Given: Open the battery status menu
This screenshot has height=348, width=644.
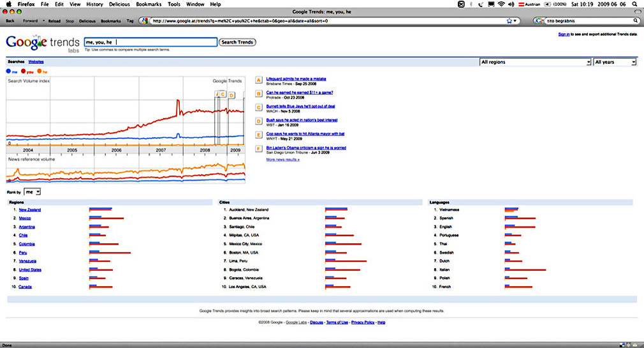Looking at the screenshot, I should (x=555, y=4).
